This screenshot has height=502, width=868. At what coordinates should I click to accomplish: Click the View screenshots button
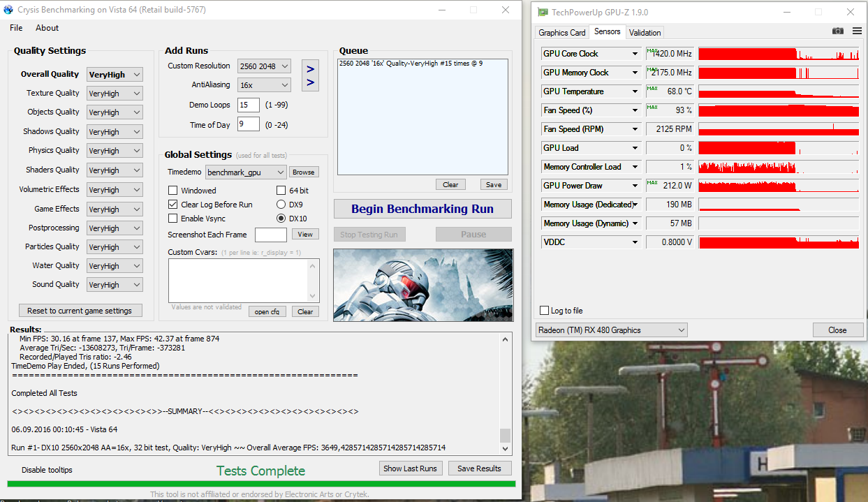point(305,235)
